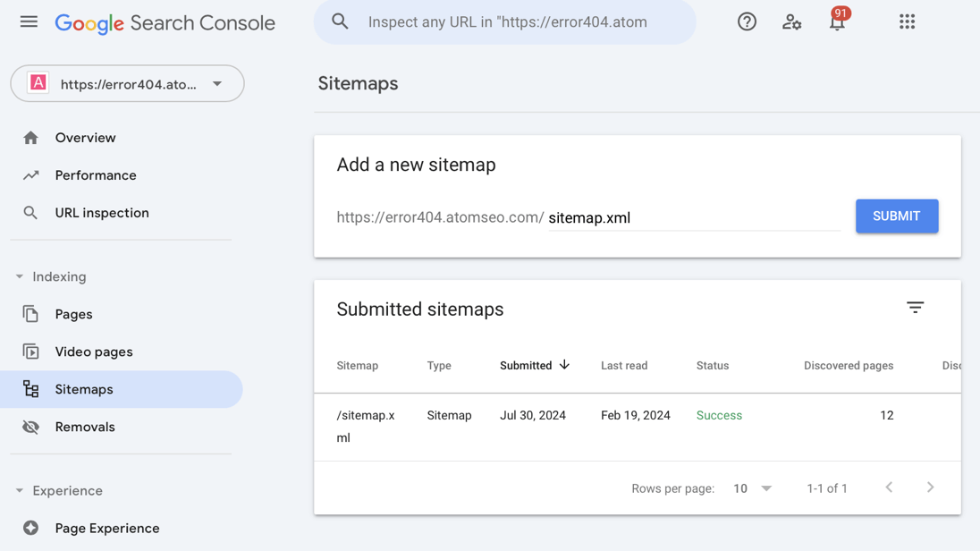Open the Google apps grid

click(x=907, y=21)
